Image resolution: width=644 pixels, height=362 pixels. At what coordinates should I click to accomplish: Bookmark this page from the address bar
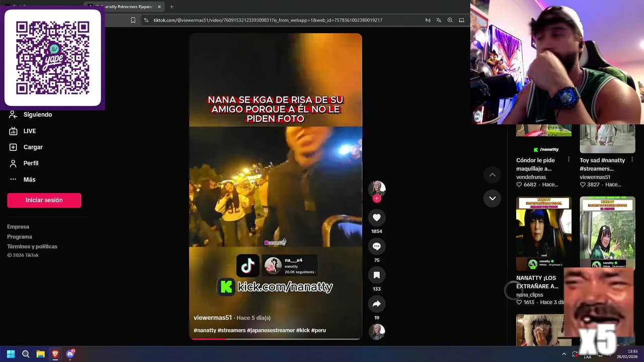tap(133, 20)
